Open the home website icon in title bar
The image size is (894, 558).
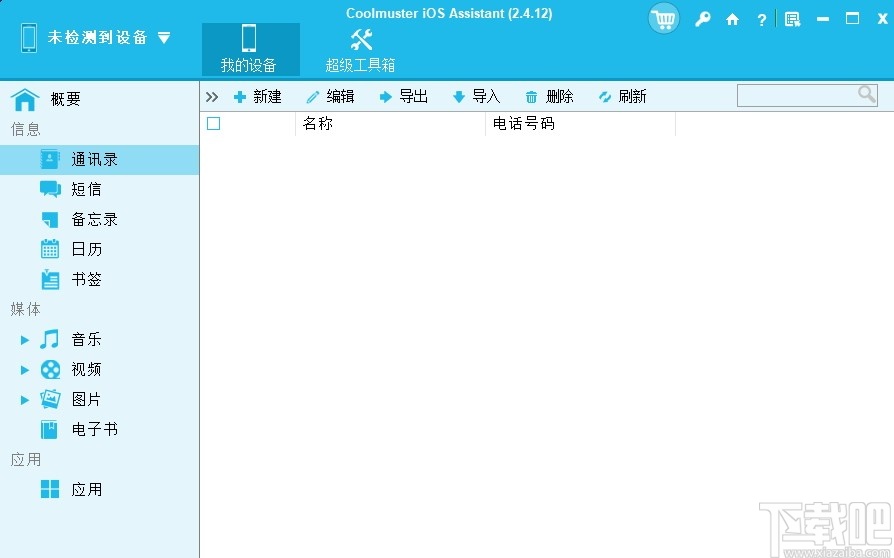click(x=732, y=20)
